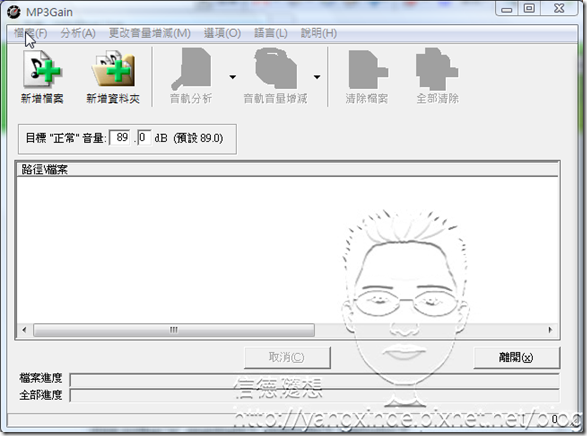Click the 全部進度 total progress bar
The height and width of the screenshot is (436, 587).
(x=314, y=396)
